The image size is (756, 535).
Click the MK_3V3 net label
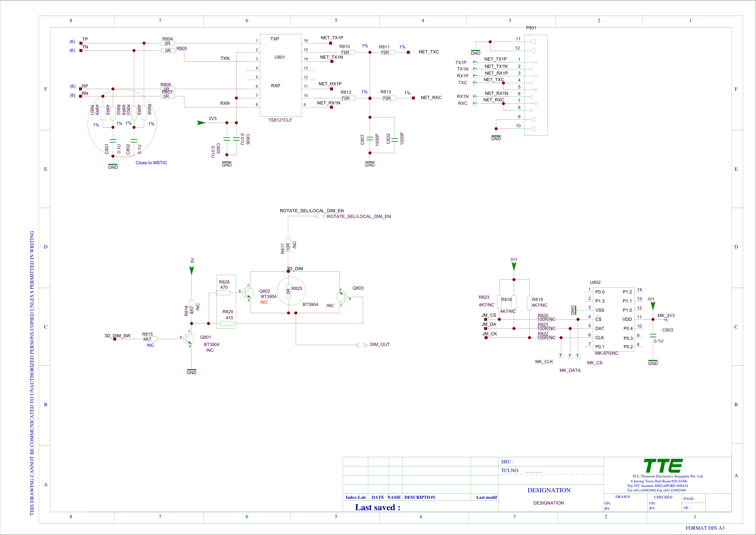666,316
